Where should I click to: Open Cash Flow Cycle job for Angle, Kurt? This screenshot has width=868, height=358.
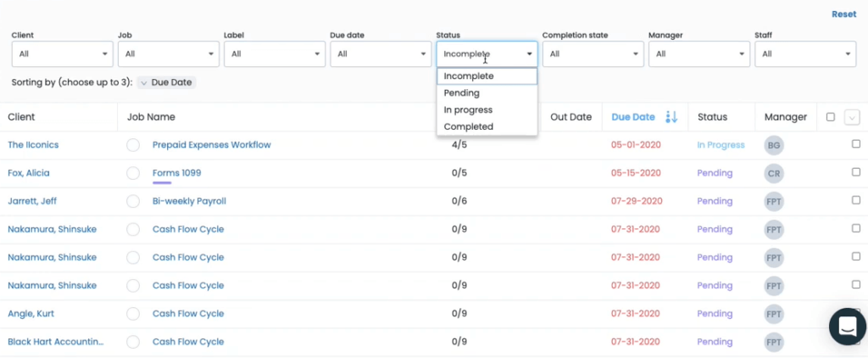[188, 314]
